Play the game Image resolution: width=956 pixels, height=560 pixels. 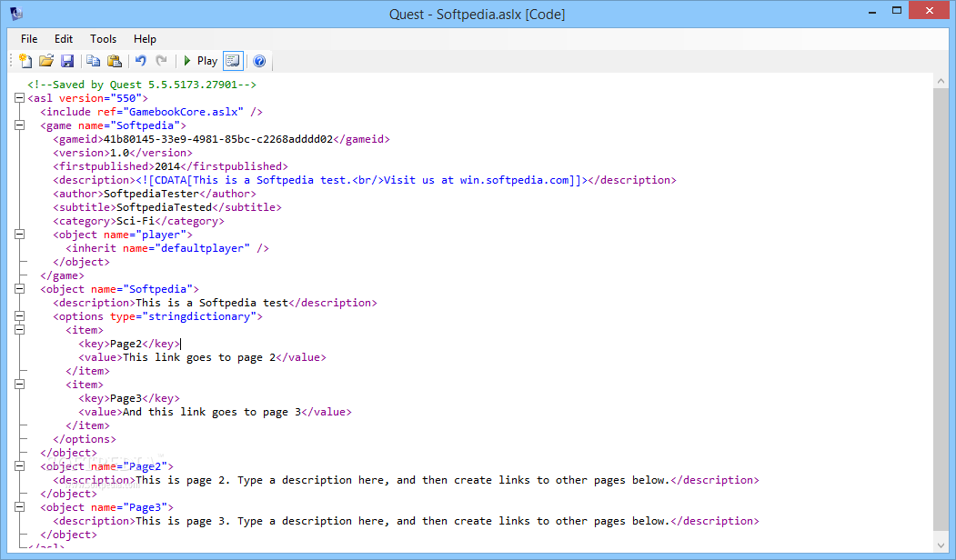pyautogui.click(x=200, y=61)
